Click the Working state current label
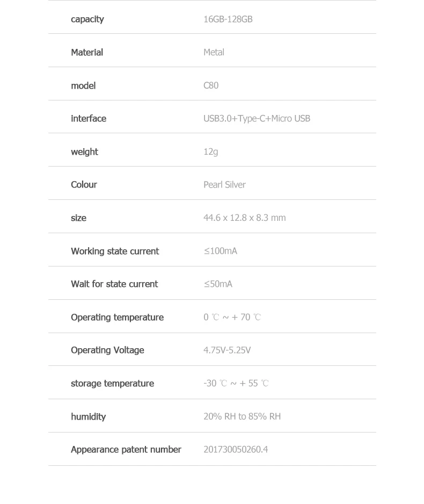The image size is (424, 504). pos(115,251)
